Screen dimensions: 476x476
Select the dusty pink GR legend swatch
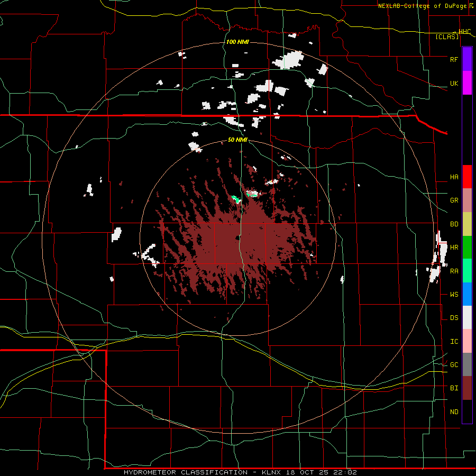click(467, 200)
